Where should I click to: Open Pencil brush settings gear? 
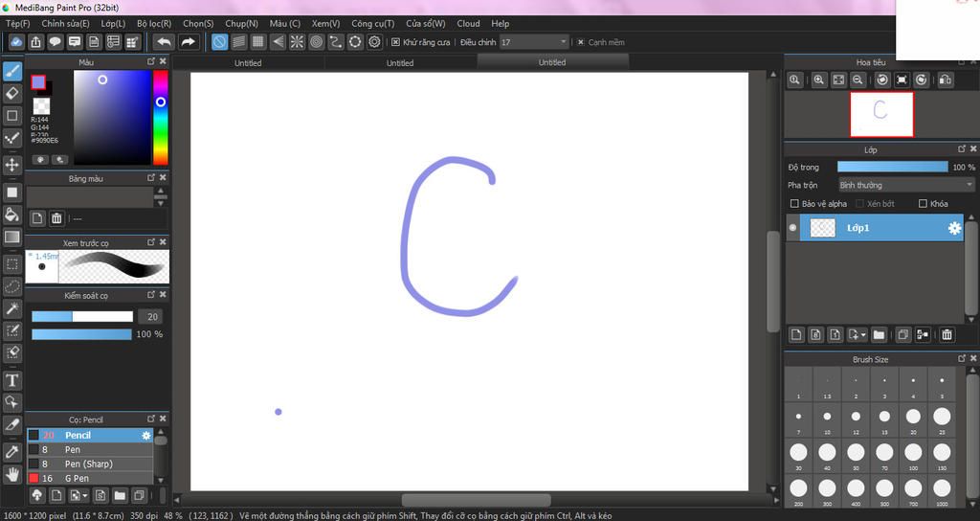146,436
